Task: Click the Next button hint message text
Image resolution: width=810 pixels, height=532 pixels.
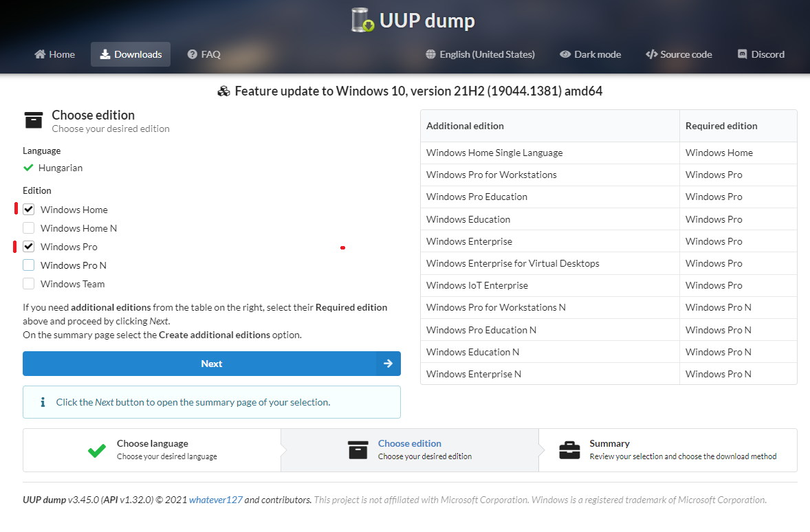Action: pyautogui.click(x=193, y=402)
